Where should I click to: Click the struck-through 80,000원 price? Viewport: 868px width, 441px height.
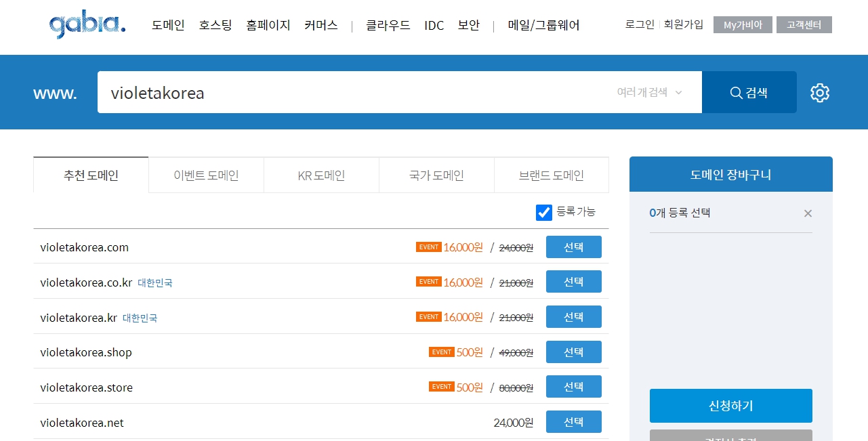pos(516,387)
